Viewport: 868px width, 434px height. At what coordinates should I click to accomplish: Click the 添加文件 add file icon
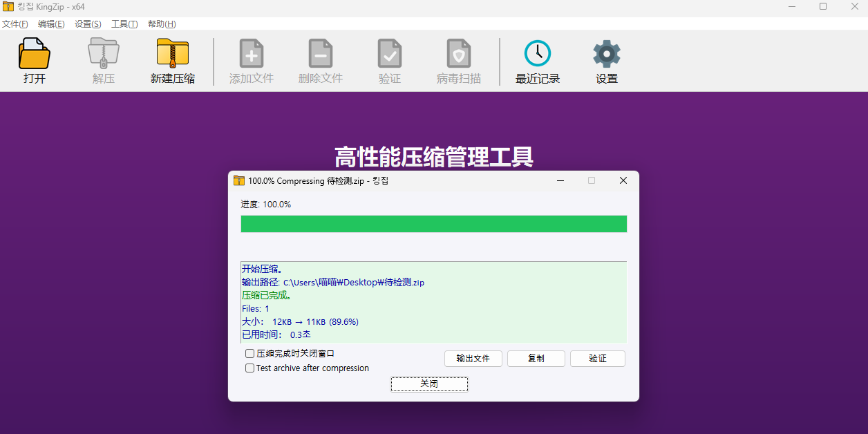(252, 54)
